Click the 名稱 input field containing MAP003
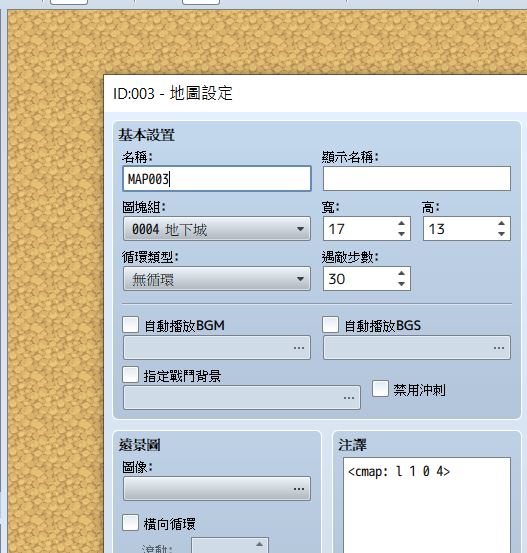Screen dimensions: 527x553 pos(217,179)
